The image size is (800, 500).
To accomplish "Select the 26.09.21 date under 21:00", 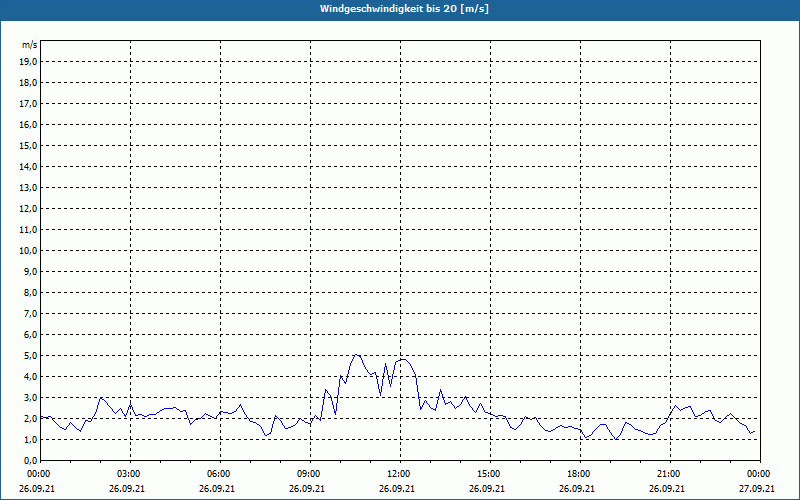I will coord(667,488).
